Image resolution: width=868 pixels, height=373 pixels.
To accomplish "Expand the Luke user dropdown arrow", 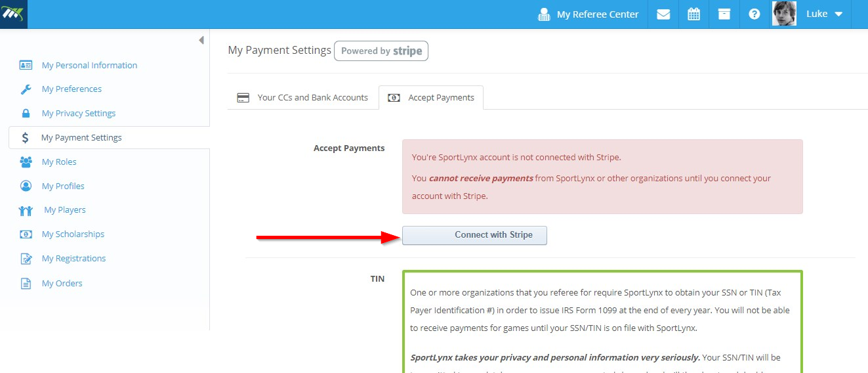I will pyautogui.click(x=838, y=14).
